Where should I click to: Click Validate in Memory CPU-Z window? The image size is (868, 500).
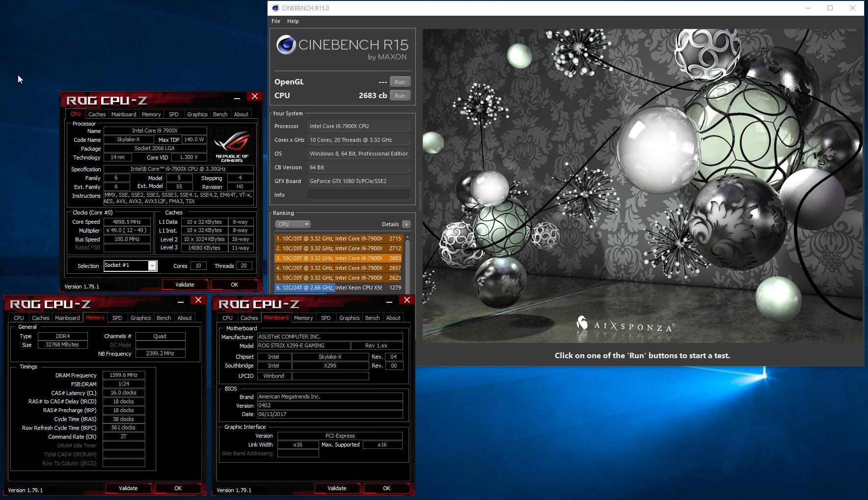coord(129,488)
